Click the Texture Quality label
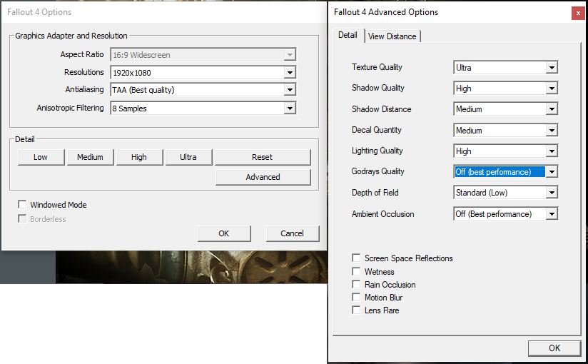Image resolution: width=588 pixels, height=364 pixels. pos(377,67)
